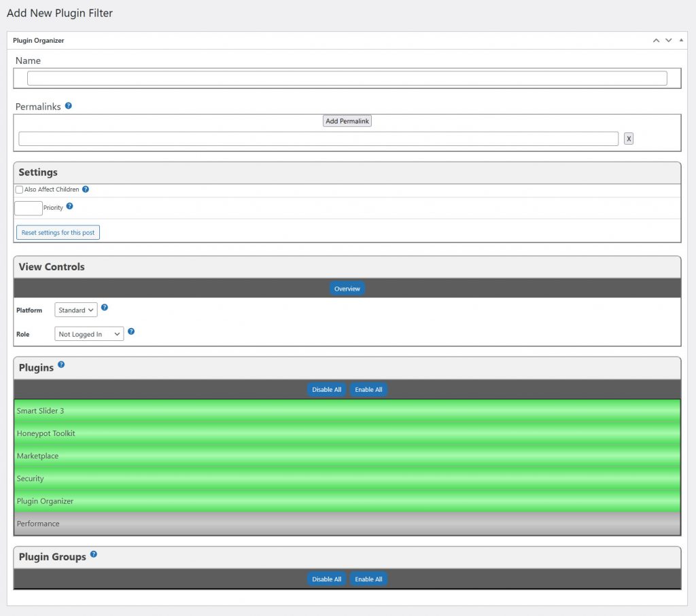The height and width of the screenshot is (616, 696).
Task: Collapse the Plugin Organizer metabox
Action: (680, 40)
